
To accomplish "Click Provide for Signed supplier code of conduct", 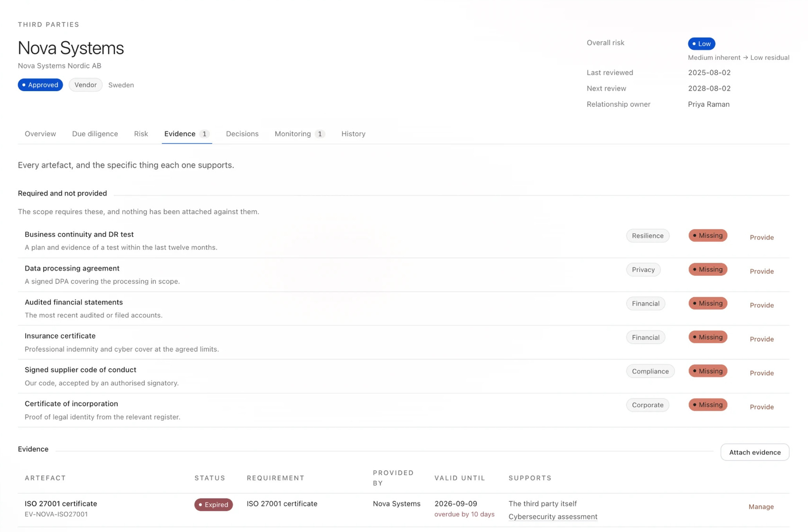I will [761, 373].
